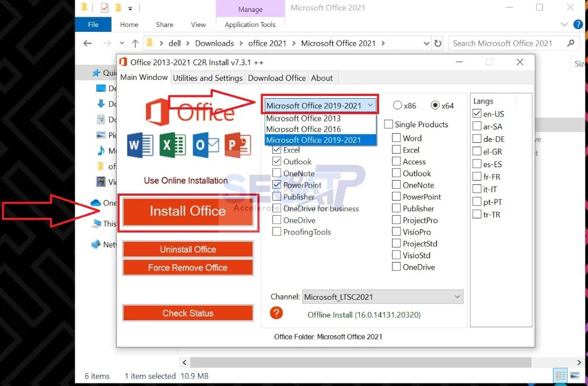The image size is (588, 386).
Task: Open the Download Office tab
Action: coord(277,78)
